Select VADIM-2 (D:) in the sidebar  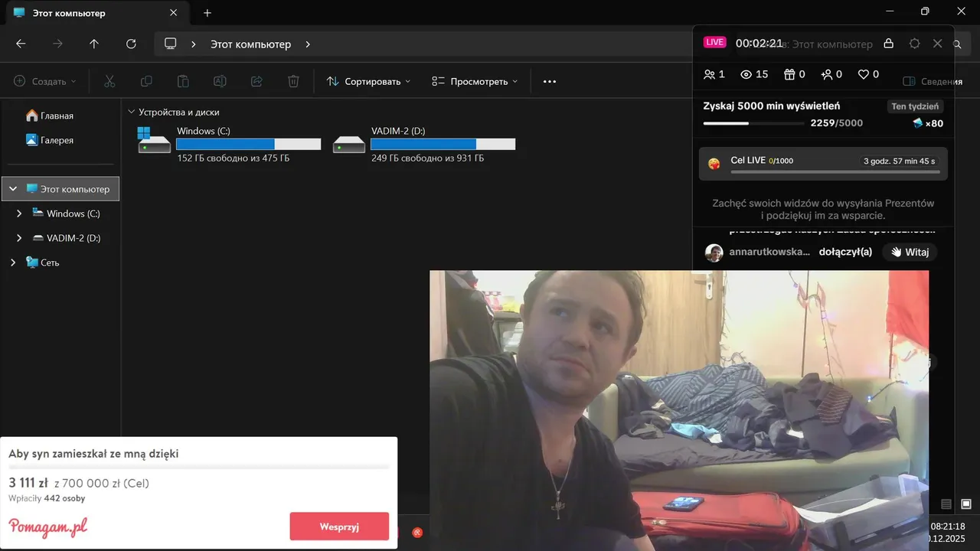pyautogui.click(x=67, y=238)
